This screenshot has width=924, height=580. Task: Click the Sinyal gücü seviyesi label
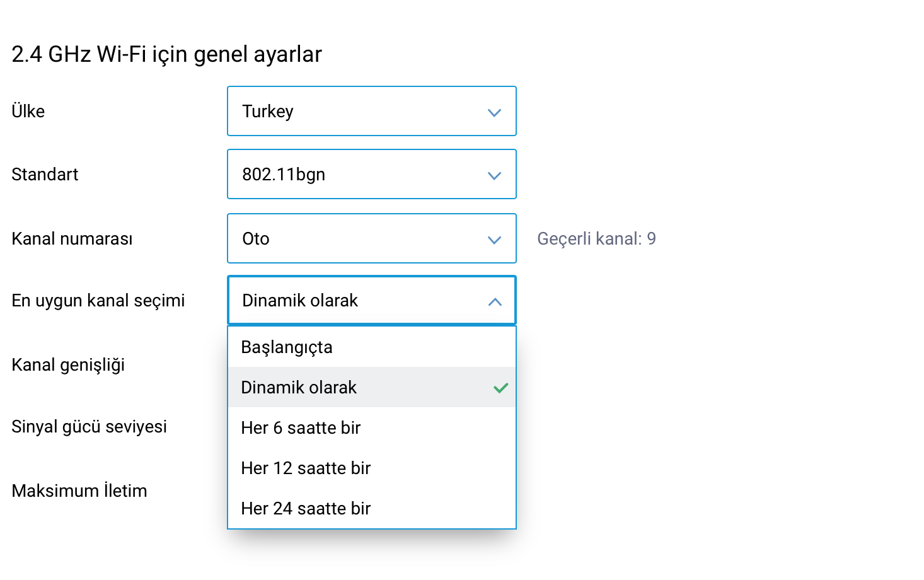tap(90, 427)
